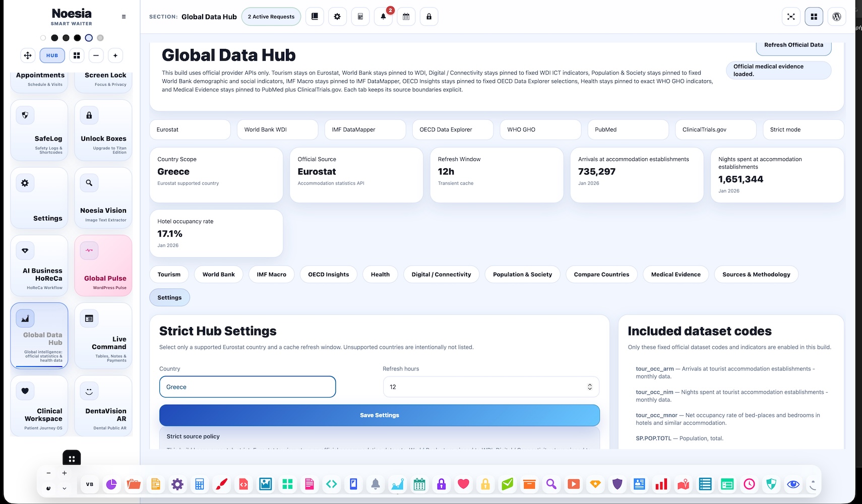This screenshot has height=504, width=862.
Task: Click the orange play button dock icon
Action: pos(573,484)
